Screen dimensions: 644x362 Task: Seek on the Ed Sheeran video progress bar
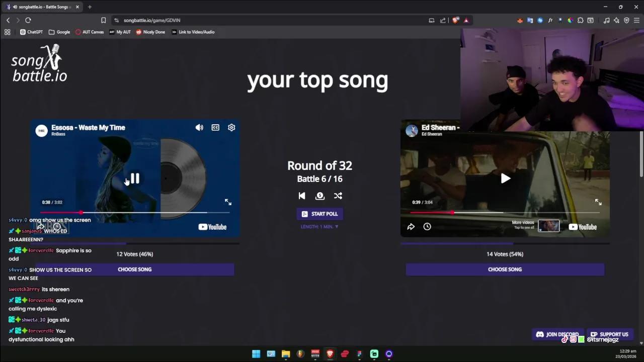tap(505, 213)
